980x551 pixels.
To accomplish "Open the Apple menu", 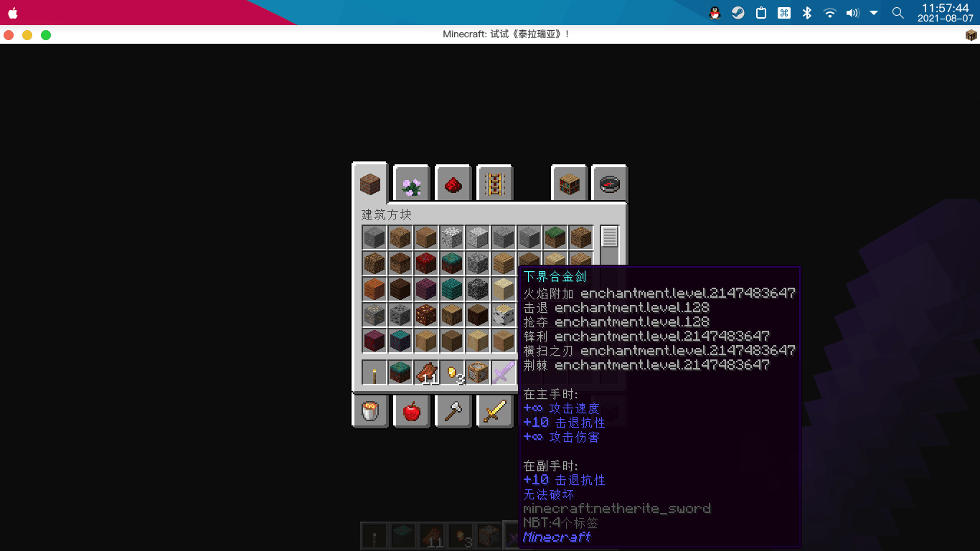I will coord(12,13).
